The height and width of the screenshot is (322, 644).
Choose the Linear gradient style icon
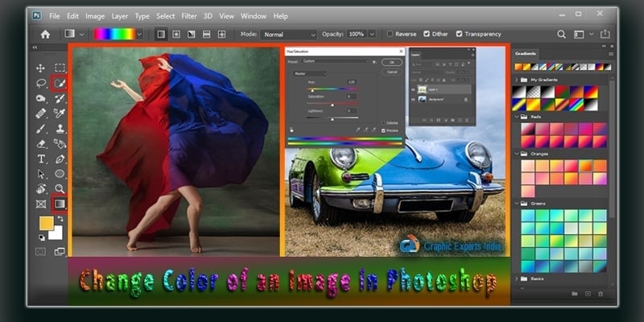pyautogui.click(x=161, y=34)
